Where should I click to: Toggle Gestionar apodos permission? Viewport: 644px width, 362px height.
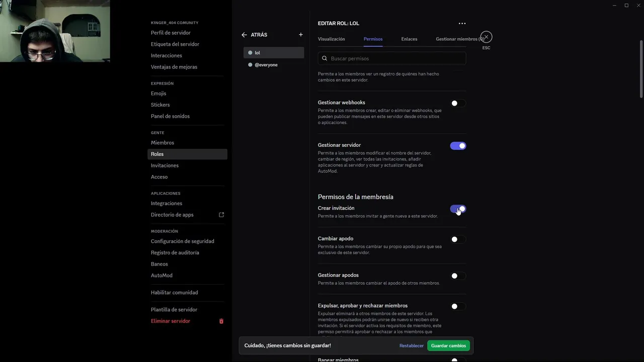(x=458, y=276)
